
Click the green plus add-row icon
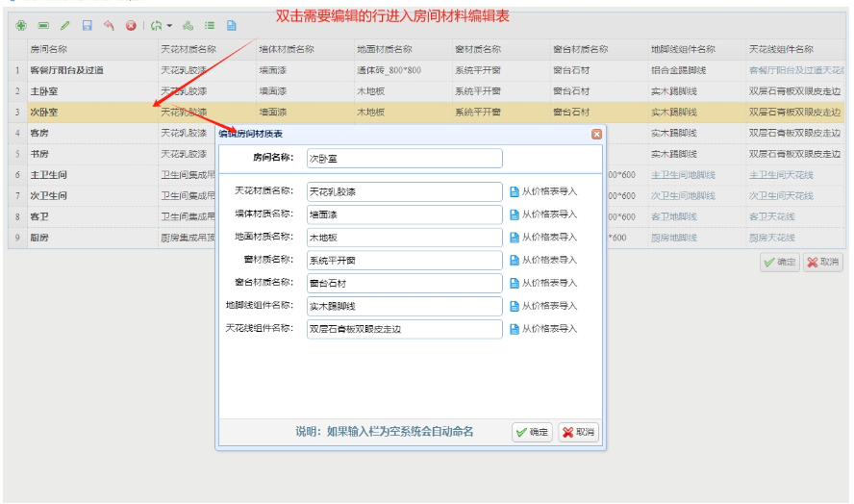pos(20,25)
